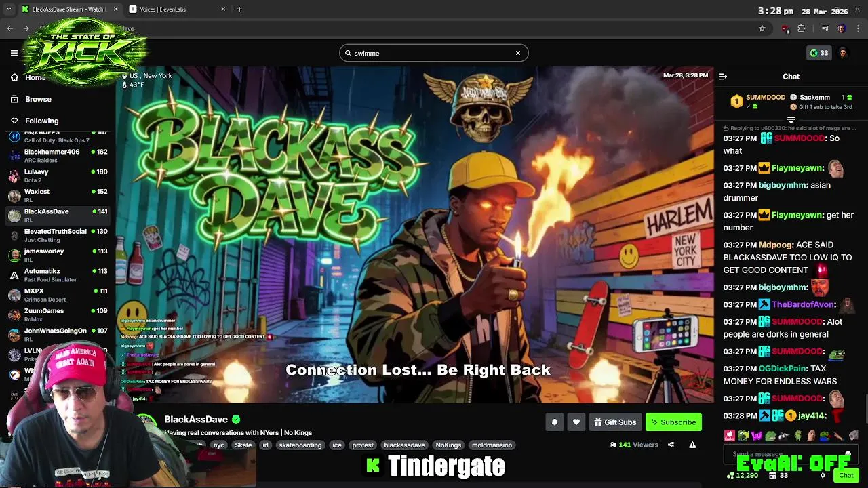Bookmark this page with star icon

pyautogui.click(x=762, y=28)
